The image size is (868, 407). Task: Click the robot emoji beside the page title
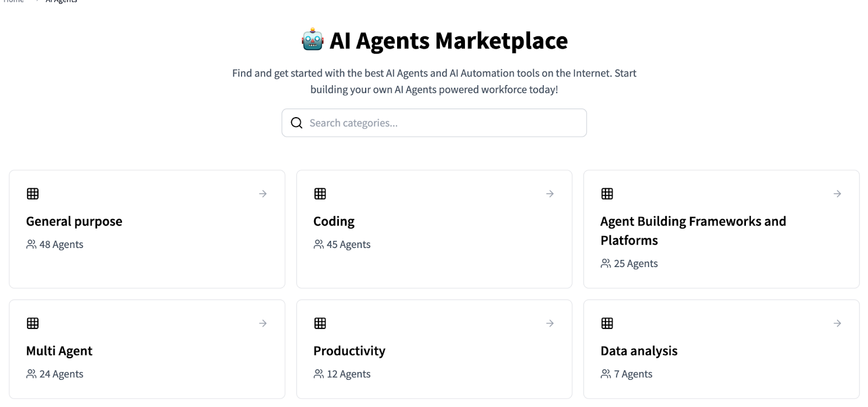pos(312,41)
